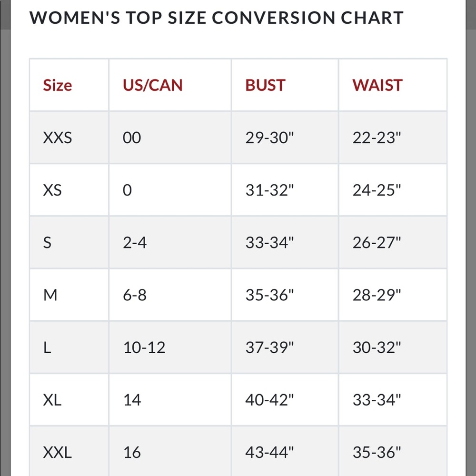Select the Size column header
The width and height of the screenshot is (476, 476).
point(58,85)
